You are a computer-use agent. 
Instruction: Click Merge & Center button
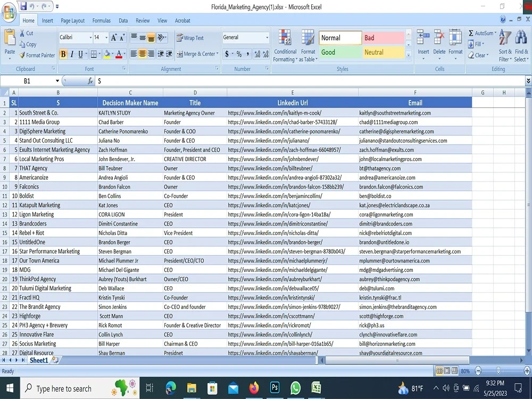pos(197,54)
